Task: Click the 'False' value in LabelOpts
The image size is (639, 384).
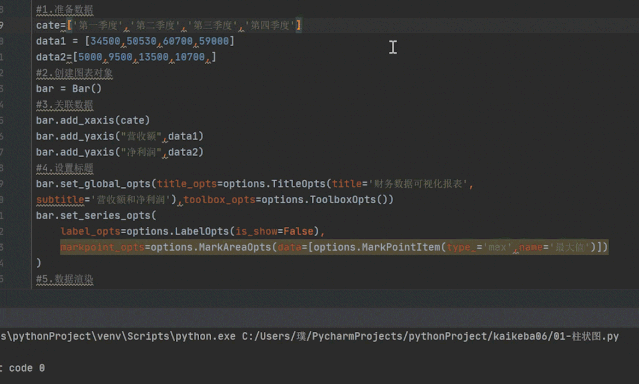Action: (x=298, y=231)
